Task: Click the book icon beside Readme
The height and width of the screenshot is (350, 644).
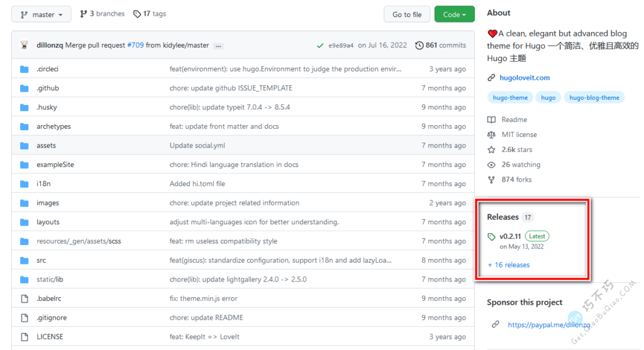Action: pyautogui.click(x=491, y=120)
